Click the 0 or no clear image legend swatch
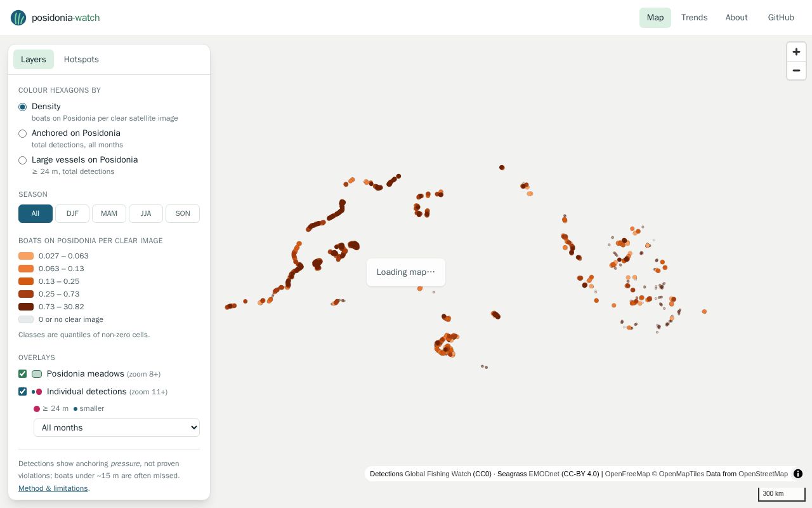Image resolution: width=812 pixels, height=508 pixels. [26, 319]
